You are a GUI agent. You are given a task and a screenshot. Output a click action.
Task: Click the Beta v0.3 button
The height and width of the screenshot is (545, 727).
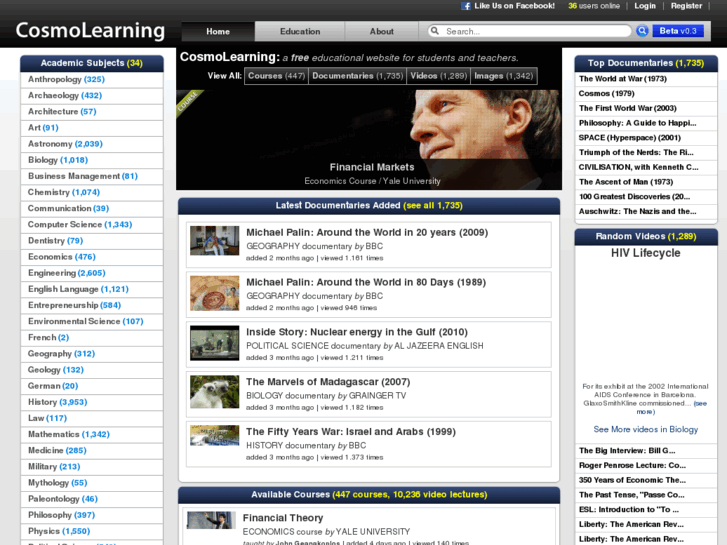(x=678, y=31)
